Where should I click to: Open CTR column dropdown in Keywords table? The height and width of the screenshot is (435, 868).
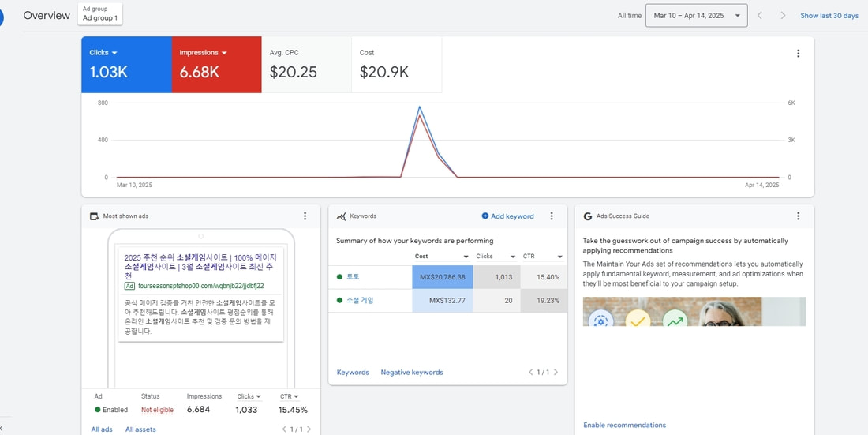click(559, 257)
